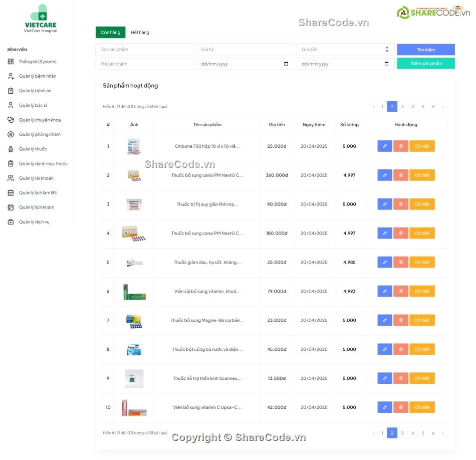Click the VietCare Hospital logo
476x460 pixels.
(x=41, y=19)
